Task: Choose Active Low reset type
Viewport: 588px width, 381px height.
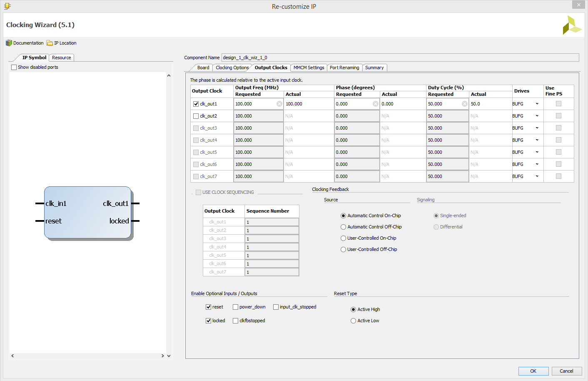Action: coord(353,321)
